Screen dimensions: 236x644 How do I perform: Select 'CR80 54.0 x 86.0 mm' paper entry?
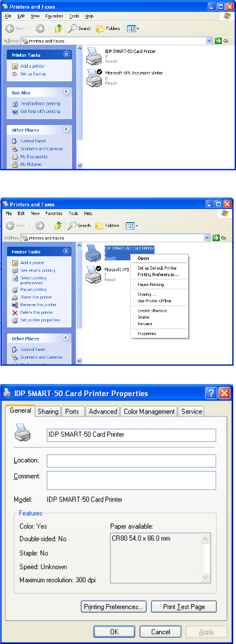(x=141, y=538)
